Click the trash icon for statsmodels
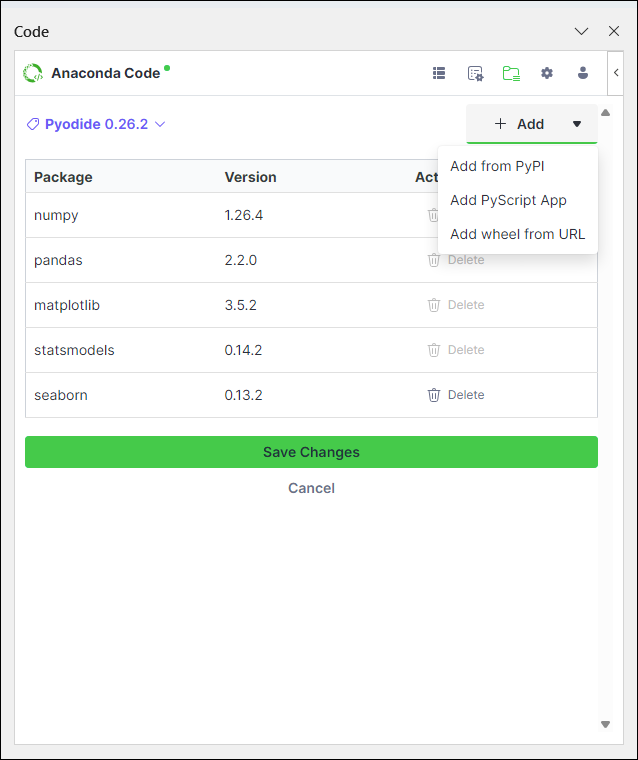The height and width of the screenshot is (760, 638). pos(433,350)
